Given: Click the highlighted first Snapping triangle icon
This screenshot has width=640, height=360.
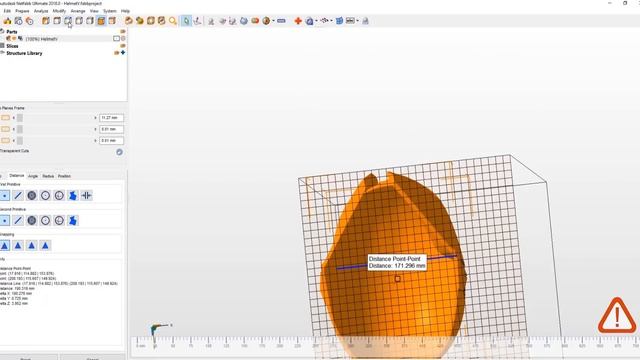Looking at the screenshot, I should point(4,246).
